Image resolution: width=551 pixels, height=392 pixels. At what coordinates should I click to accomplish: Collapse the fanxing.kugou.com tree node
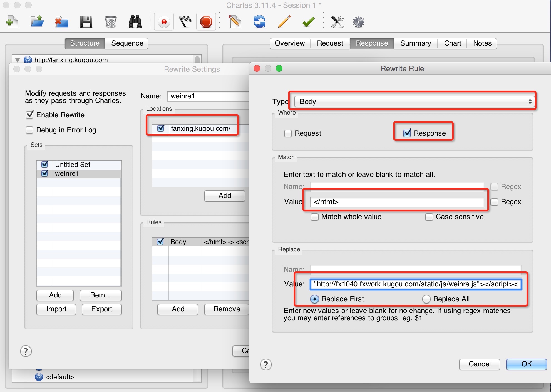click(18, 60)
